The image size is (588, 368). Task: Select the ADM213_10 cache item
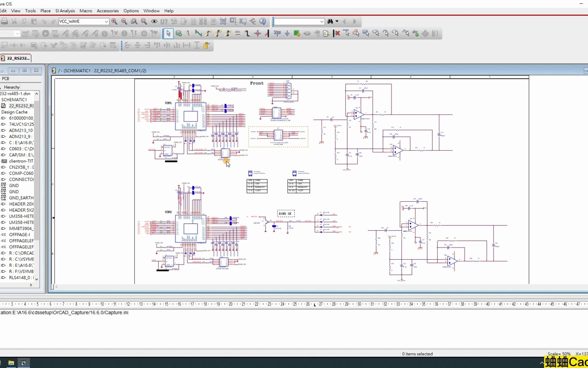(x=21, y=131)
